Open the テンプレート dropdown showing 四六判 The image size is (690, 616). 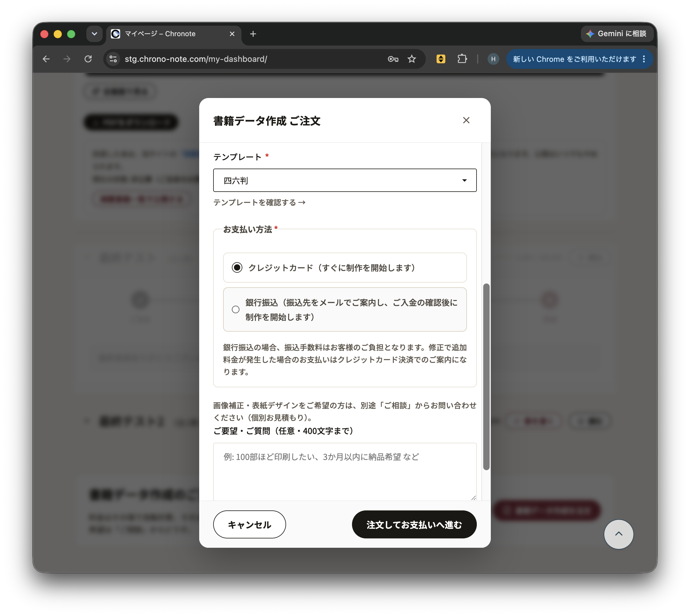click(344, 180)
